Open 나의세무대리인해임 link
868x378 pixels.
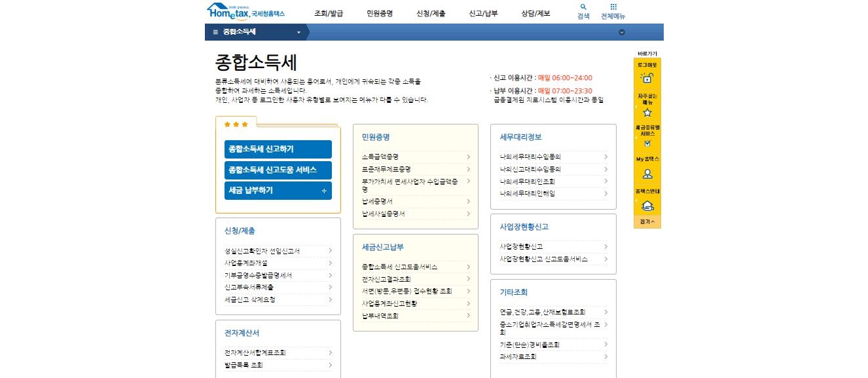[x=527, y=194]
